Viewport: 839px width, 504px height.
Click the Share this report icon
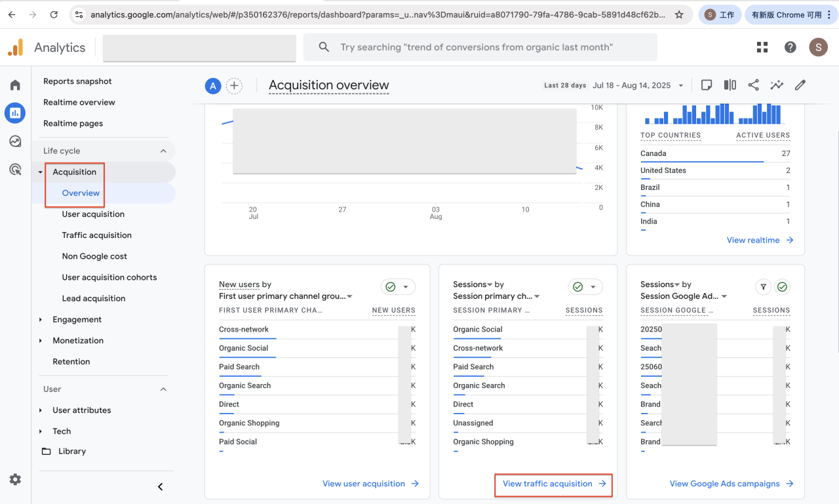(754, 85)
